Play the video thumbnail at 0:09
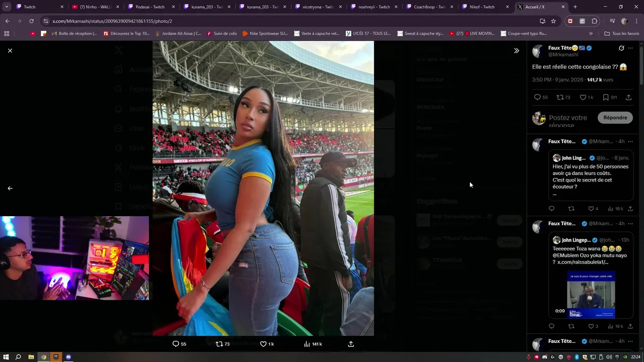Screen dimensions: 644x362 coord(591,295)
